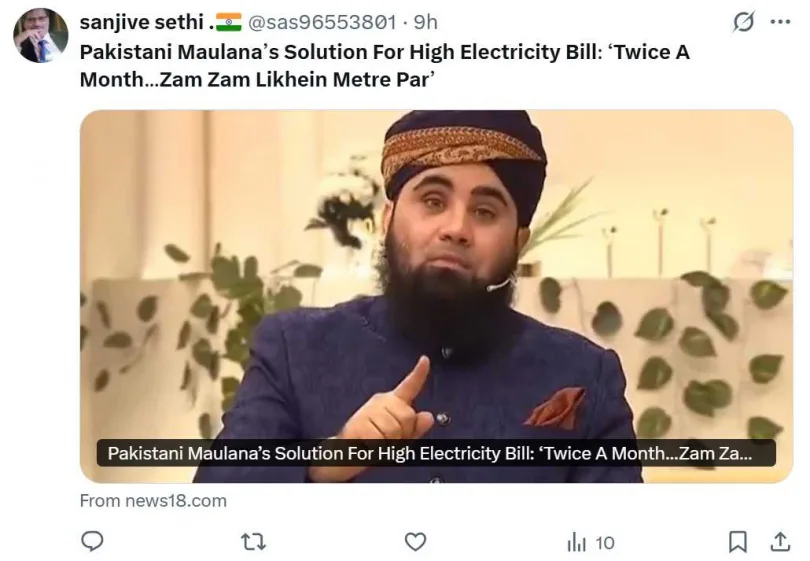Viewport: 810px width, 561px height.
Task: Repost this tweet using the arrows icon
Action: [254, 542]
